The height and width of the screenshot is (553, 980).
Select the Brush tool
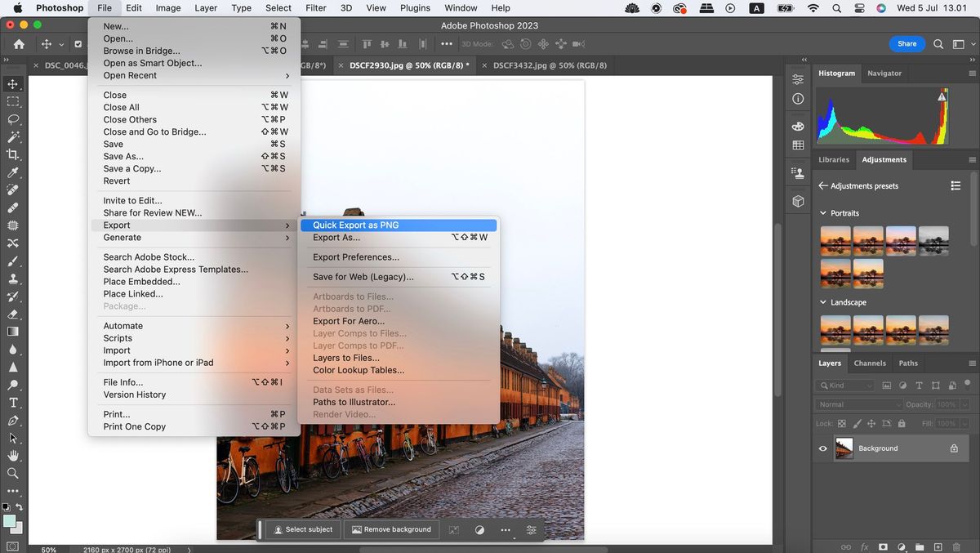click(13, 261)
